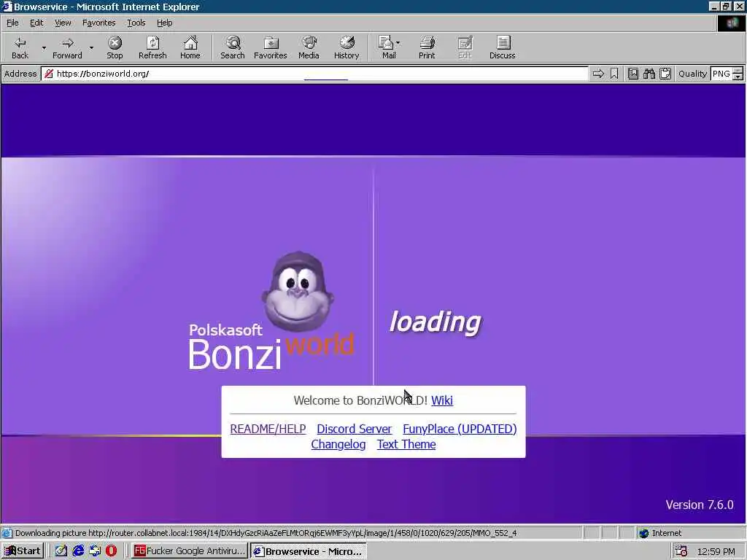
Task: Print the current page
Action: point(427,47)
